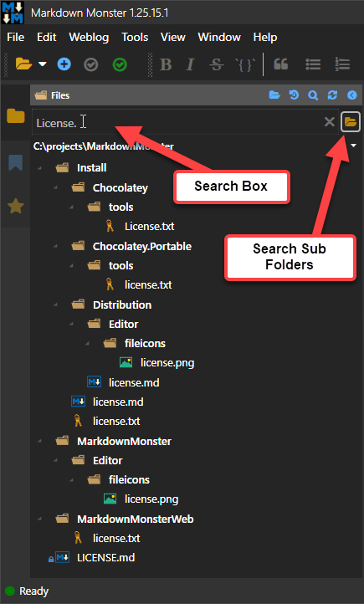Screen dimensions: 364x604
Task: Switch to the Favorites star sidebar tab
Action: 16,206
